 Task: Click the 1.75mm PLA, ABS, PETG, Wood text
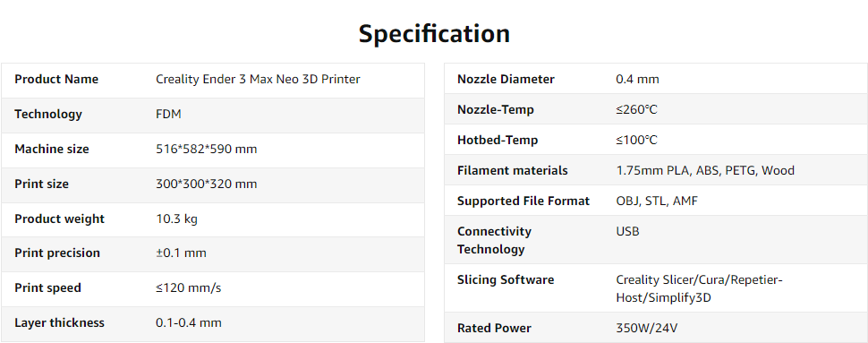pyautogui.click(x=705, y=171)
